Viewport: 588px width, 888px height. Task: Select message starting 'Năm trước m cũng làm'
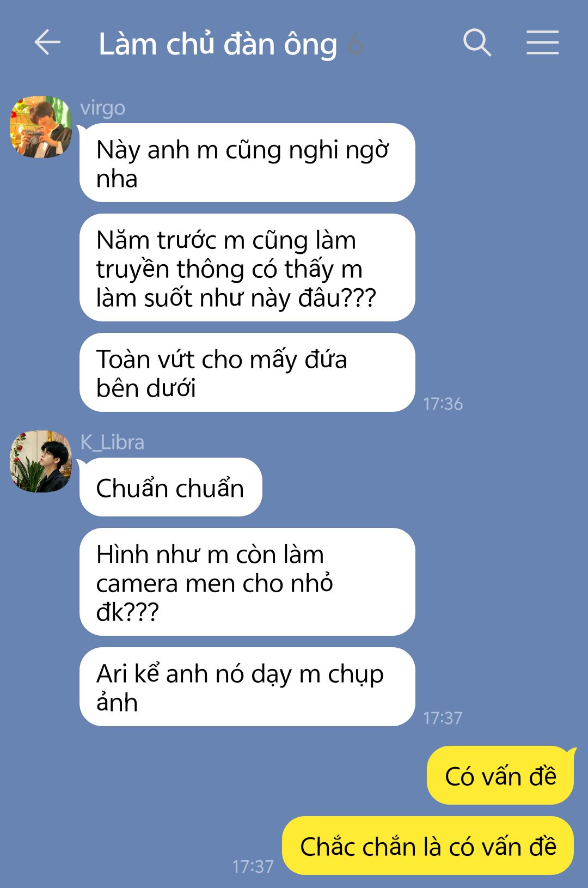(247, 267)
